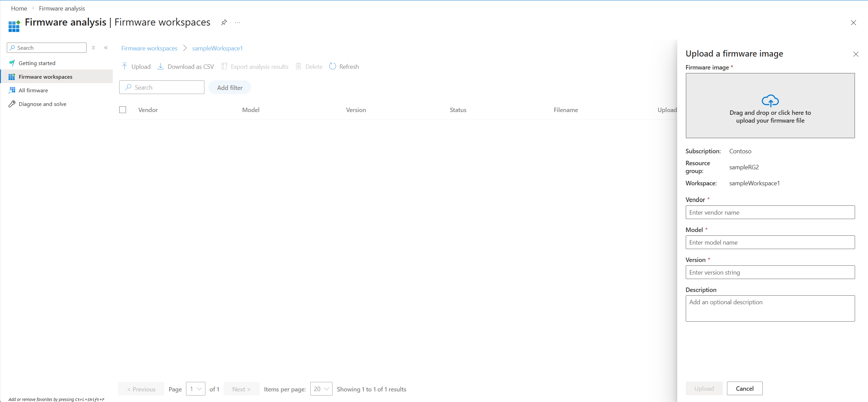Click the cloud upload icon

[x=770, y=101]
